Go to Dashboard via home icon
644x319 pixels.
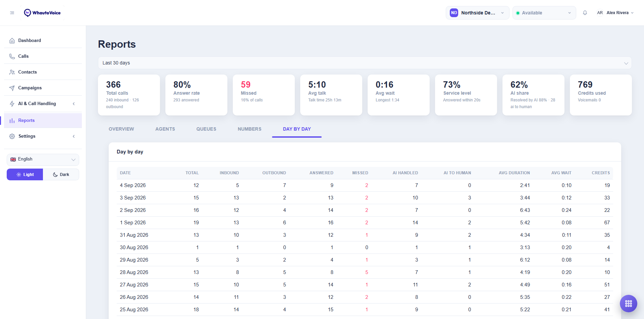click(x=12, y=41)
